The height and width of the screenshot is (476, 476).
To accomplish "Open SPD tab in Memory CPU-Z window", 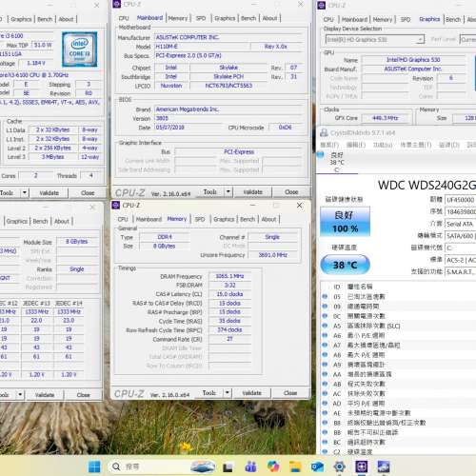I will coord(200,219).
